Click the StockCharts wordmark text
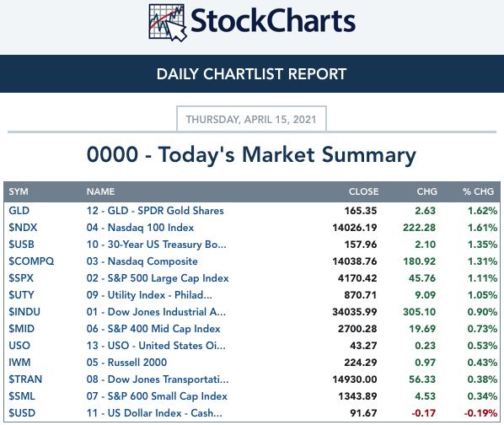This screenshot has height=425, width=504. (x=273, y=21)
